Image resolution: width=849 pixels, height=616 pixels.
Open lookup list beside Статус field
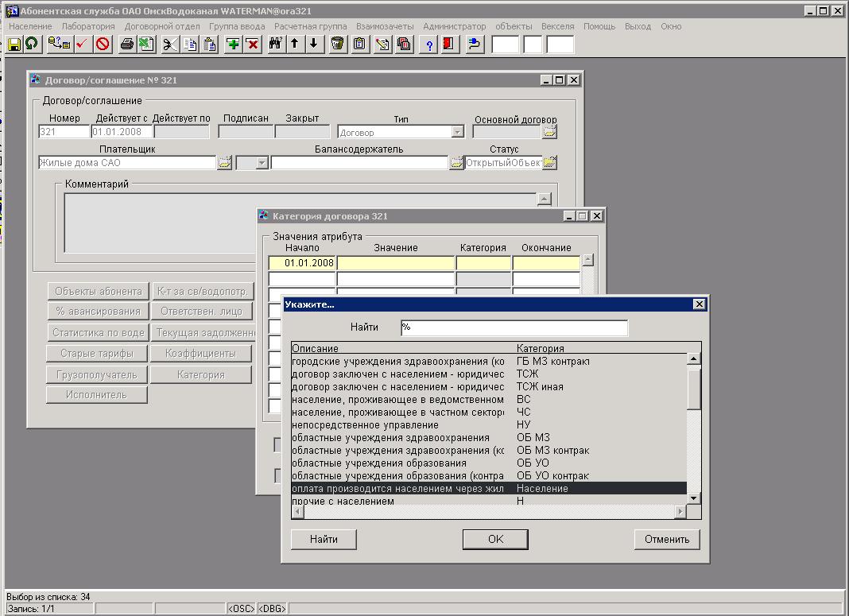pyautogui.click(x=549, y=163)
